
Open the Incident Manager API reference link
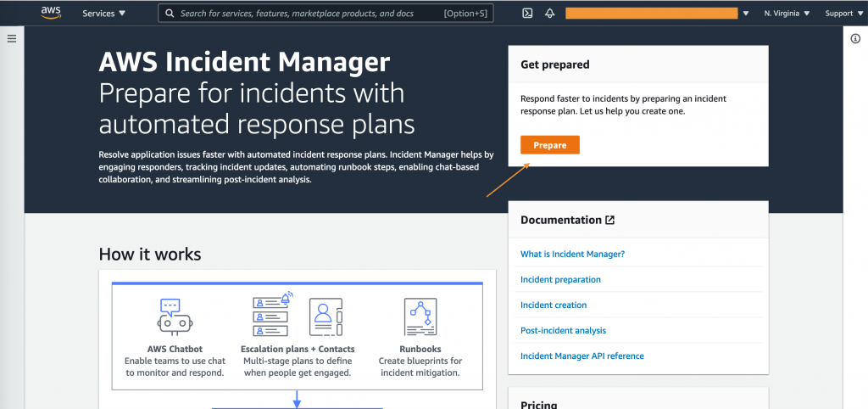[581, 356]
